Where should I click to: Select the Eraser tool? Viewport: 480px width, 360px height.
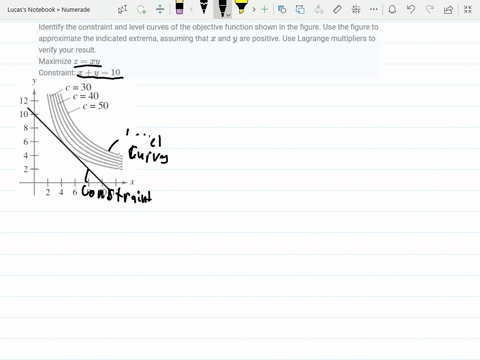click(x=179, y=7)
